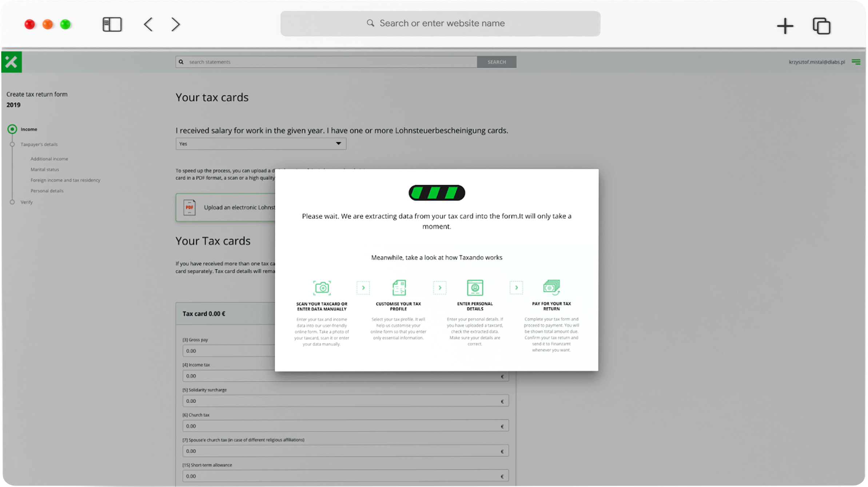Open Foreign income and tax residency item
Image resolution: width=868 pixels, height=487 pixels.
65,180
